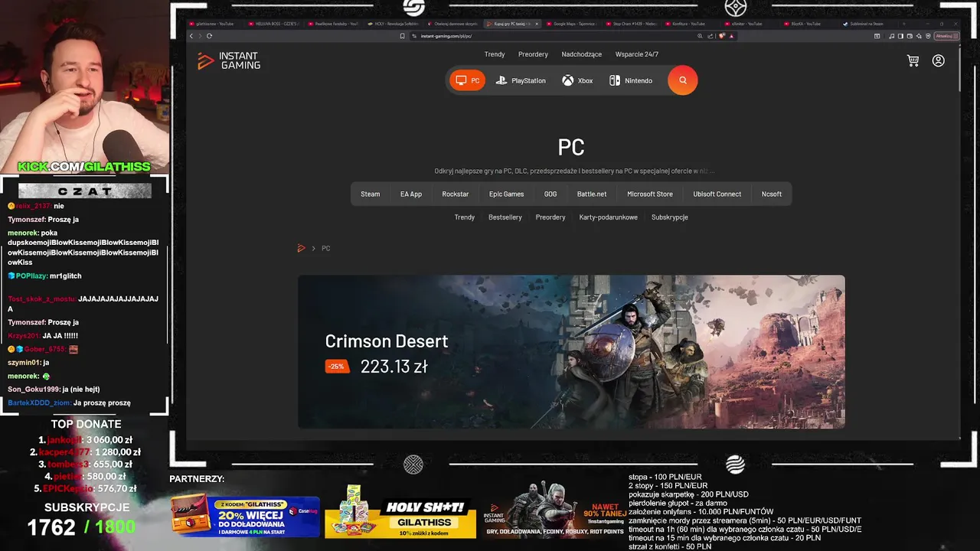Open Subskrypcje link

tap(670, 217)
